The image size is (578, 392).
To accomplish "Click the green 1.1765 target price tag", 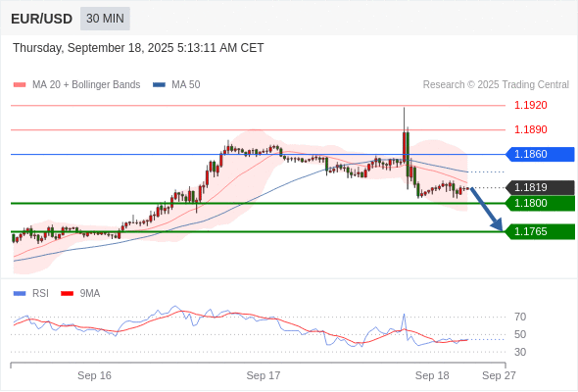I will tap(540, 231).
